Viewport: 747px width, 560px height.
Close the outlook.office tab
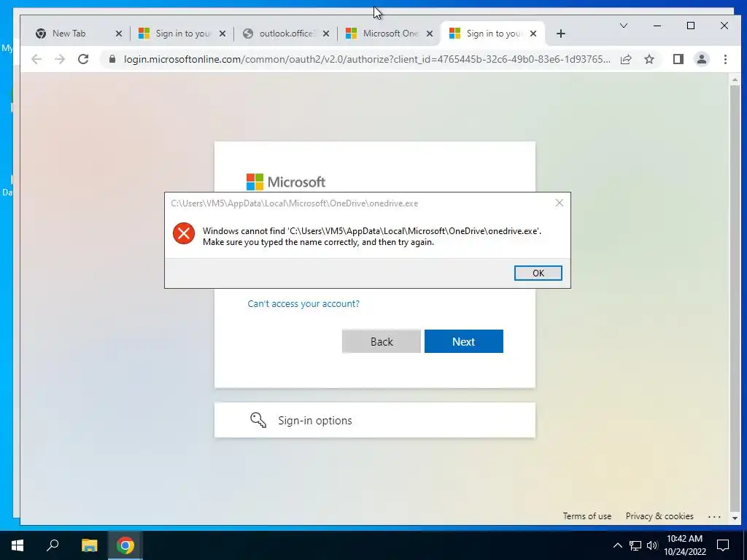(326, 34)
